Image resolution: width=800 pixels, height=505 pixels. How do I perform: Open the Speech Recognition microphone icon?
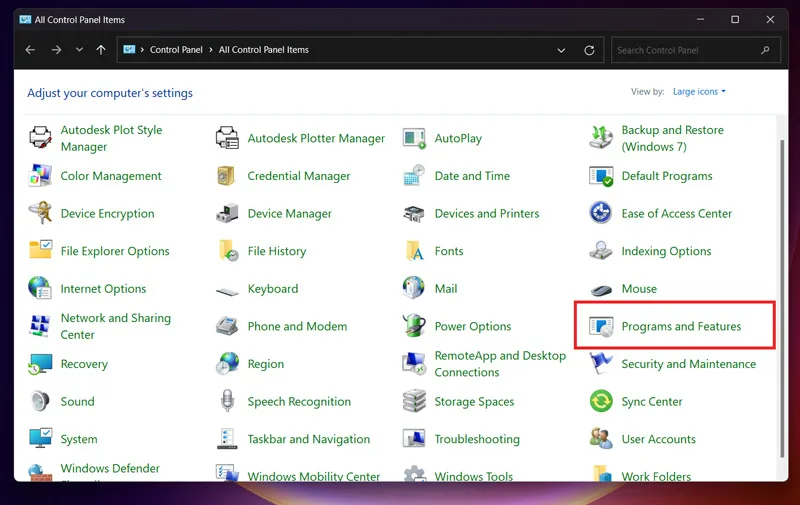click(x=227, y=401)
